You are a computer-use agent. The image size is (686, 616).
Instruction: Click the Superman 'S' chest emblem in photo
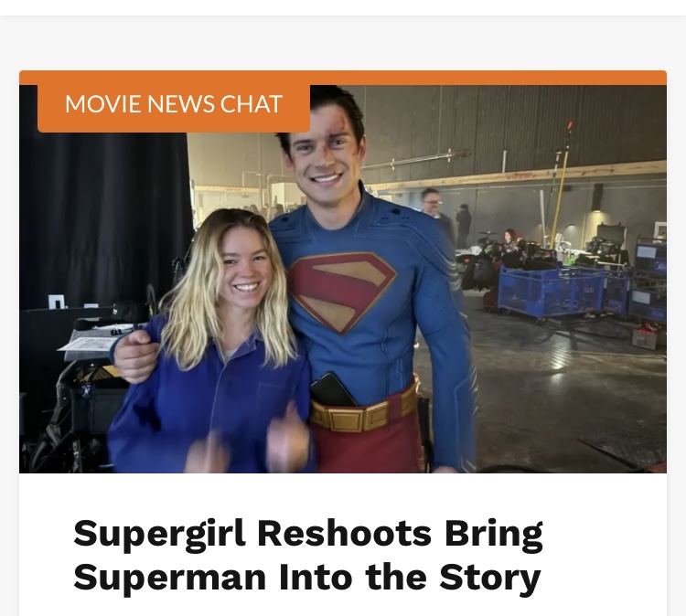pos(342,291)
